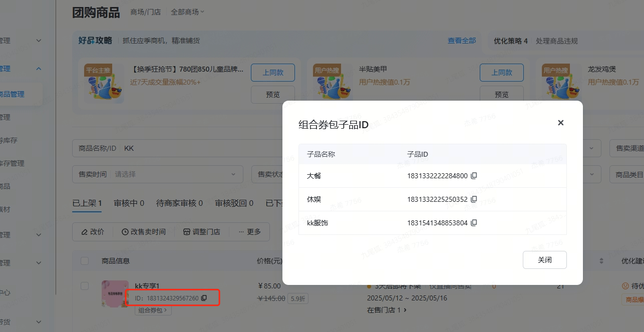Copy the 休娱 sub-product ID

point(474,199)
